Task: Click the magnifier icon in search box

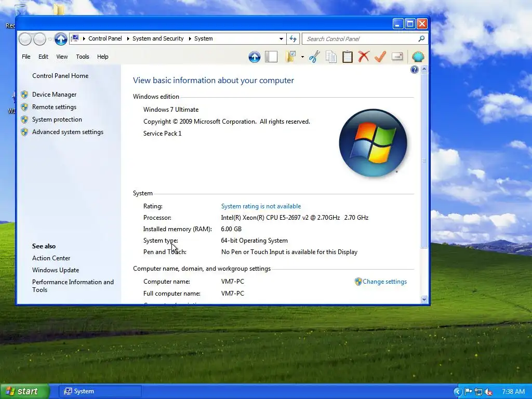Action: [x=421, y=38]
